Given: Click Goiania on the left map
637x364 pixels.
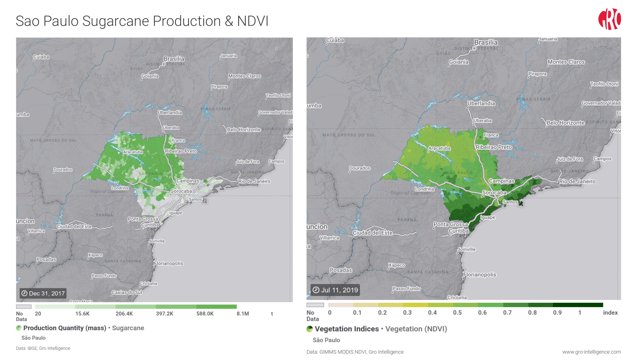Looking at the screenshot, I should [150, 76].
